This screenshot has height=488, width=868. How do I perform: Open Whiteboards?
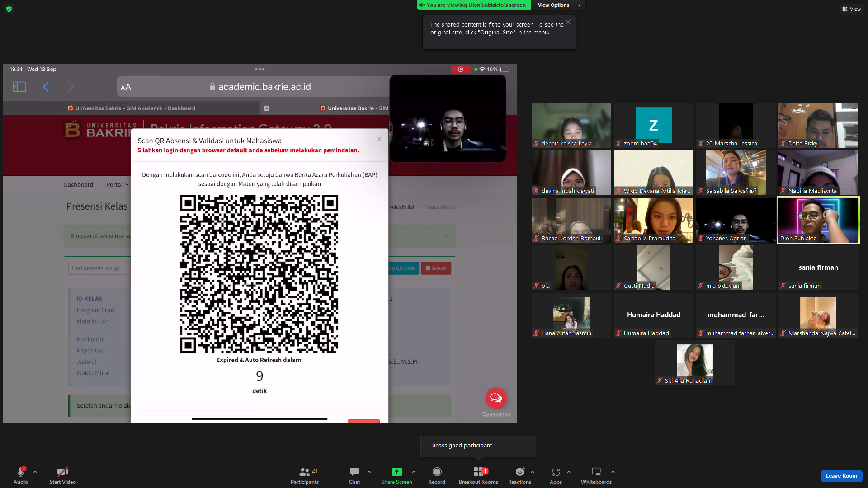596,475
